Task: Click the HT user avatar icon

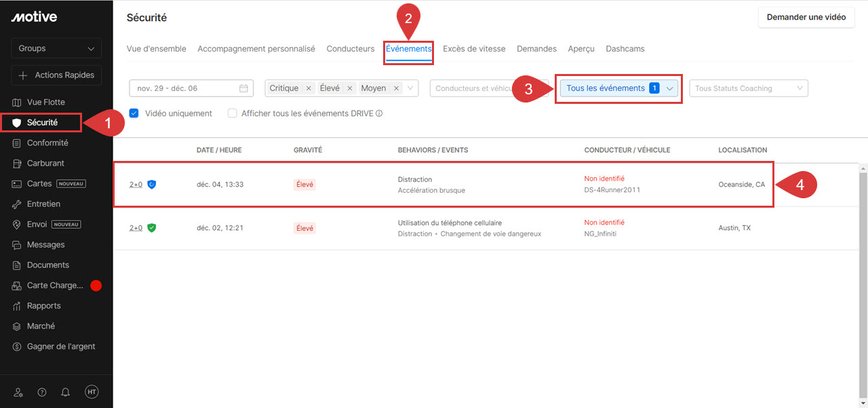Action: [x=92, y=392]
